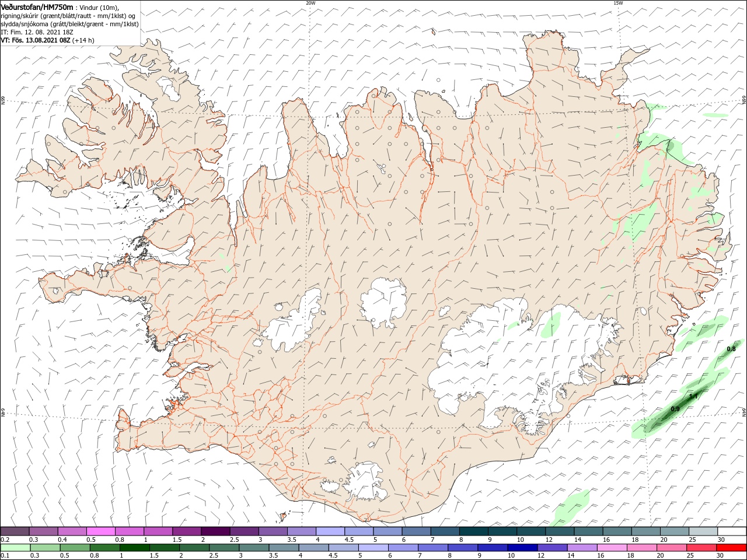Click the dark teal 8–9 snow swatch
The width and height of the screenshot is (747, 560).
473,531
